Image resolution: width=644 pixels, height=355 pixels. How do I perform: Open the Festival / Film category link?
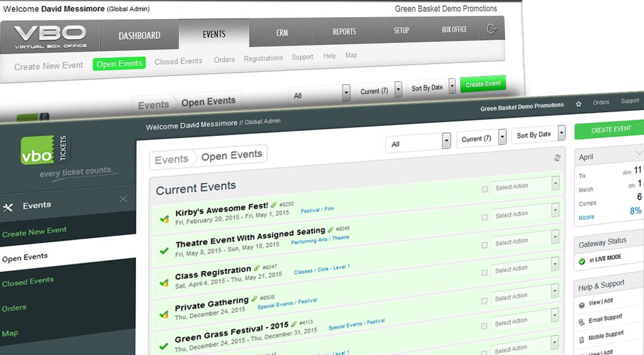(318, 209)
